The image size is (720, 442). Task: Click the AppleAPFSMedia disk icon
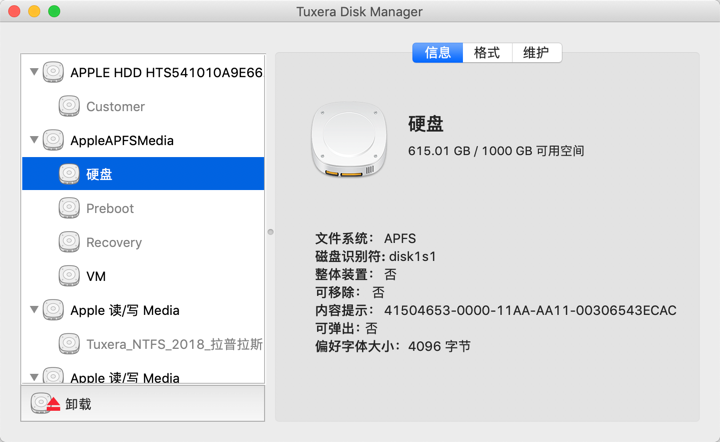(x=53, y=140)
